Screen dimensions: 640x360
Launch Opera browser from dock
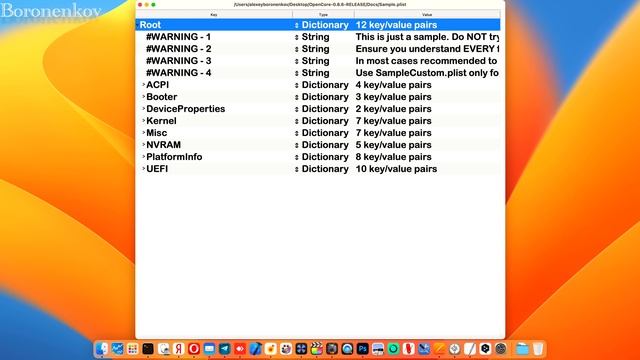pos(194,349)
